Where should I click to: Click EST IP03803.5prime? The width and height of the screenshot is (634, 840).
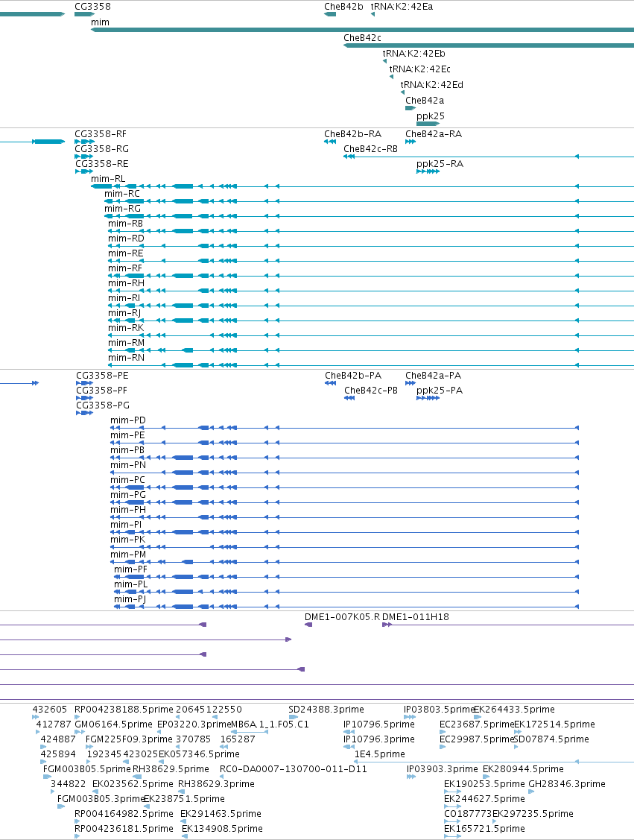[x=439, y=710]
